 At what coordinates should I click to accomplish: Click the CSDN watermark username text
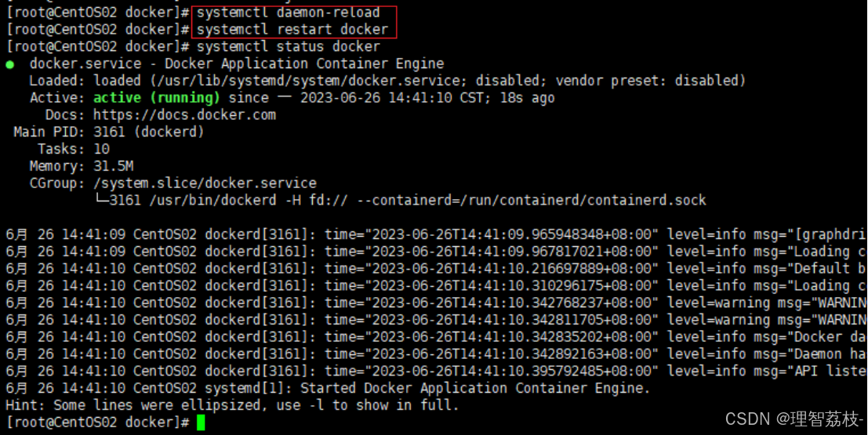coord(820,419)
